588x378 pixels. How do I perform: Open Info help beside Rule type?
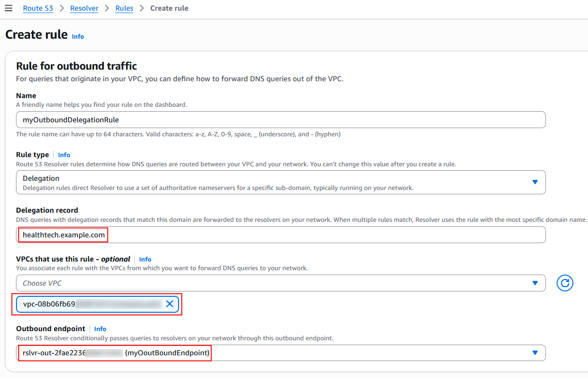[64, 155]
